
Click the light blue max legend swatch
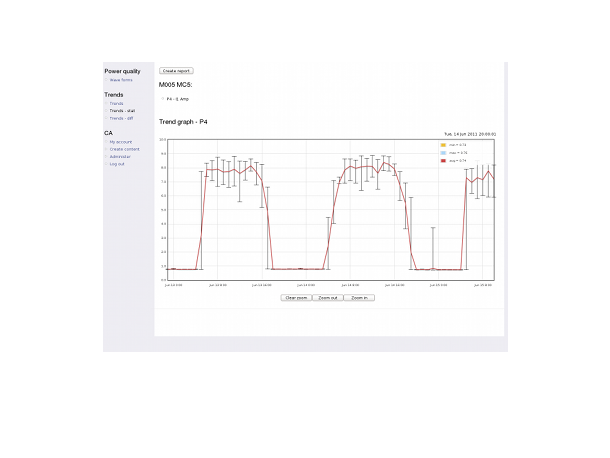coord(443,153)
